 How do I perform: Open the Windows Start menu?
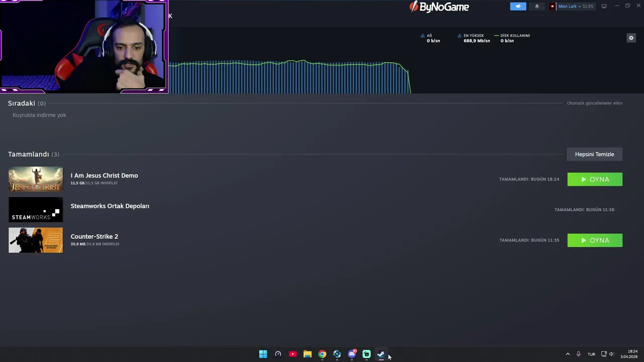coord(263,354)
